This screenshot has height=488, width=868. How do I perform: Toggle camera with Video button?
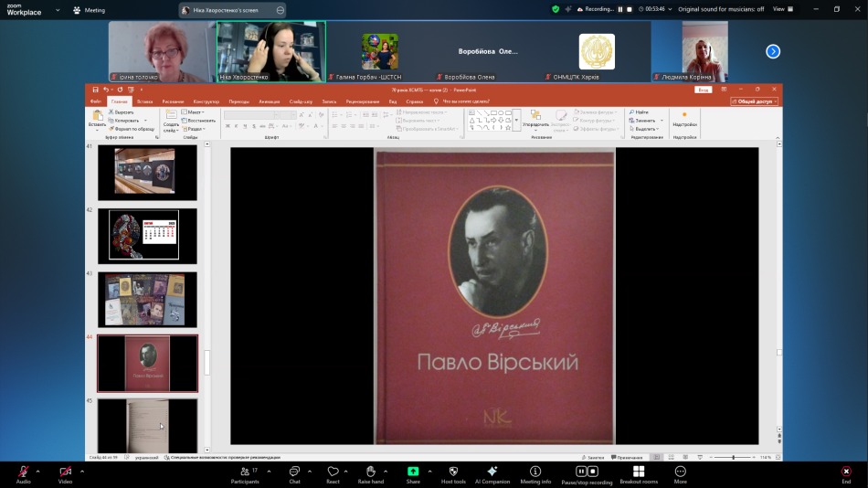(65, 472)
